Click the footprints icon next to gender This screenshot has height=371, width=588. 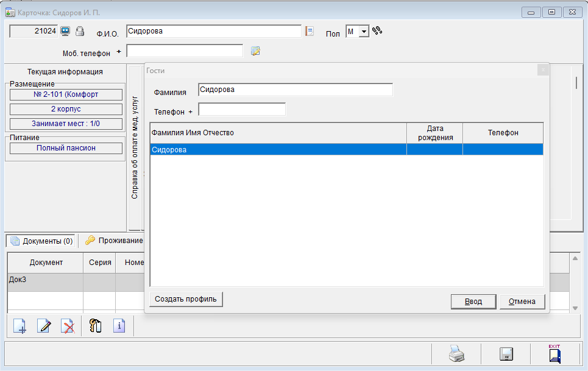(x=377, y=31)
